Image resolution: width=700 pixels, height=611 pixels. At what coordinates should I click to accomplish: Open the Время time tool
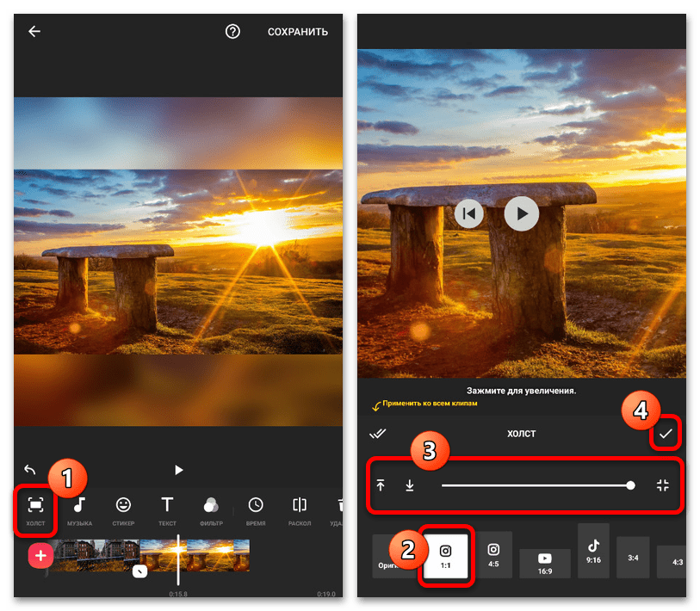[256, 510]
